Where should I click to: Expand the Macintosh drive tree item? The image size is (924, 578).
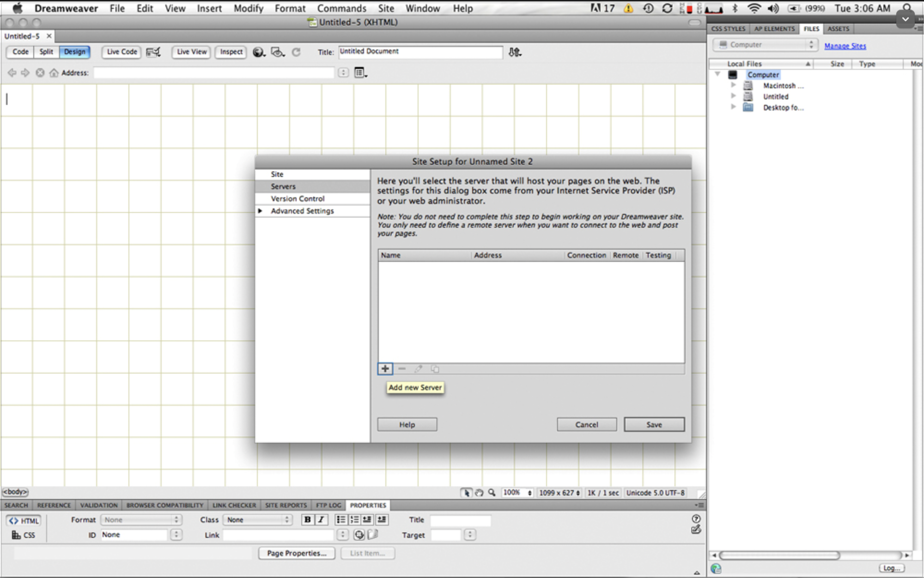733,85
